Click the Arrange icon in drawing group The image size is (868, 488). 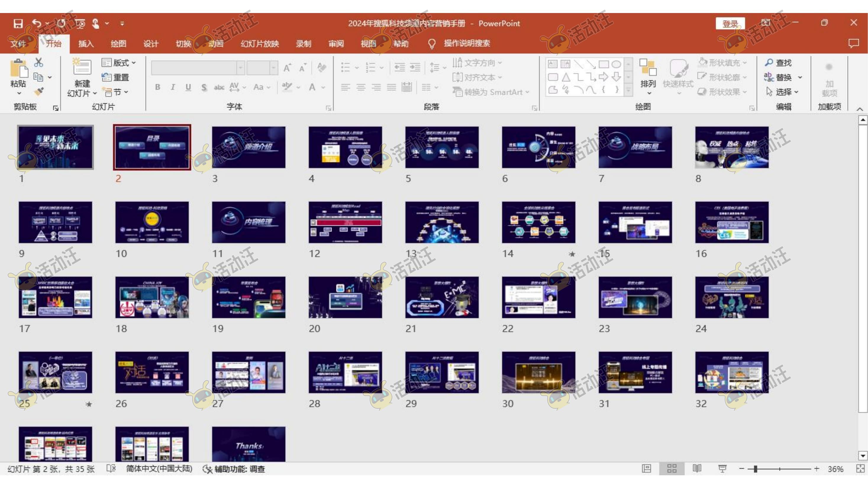click(x=648, y=67)
